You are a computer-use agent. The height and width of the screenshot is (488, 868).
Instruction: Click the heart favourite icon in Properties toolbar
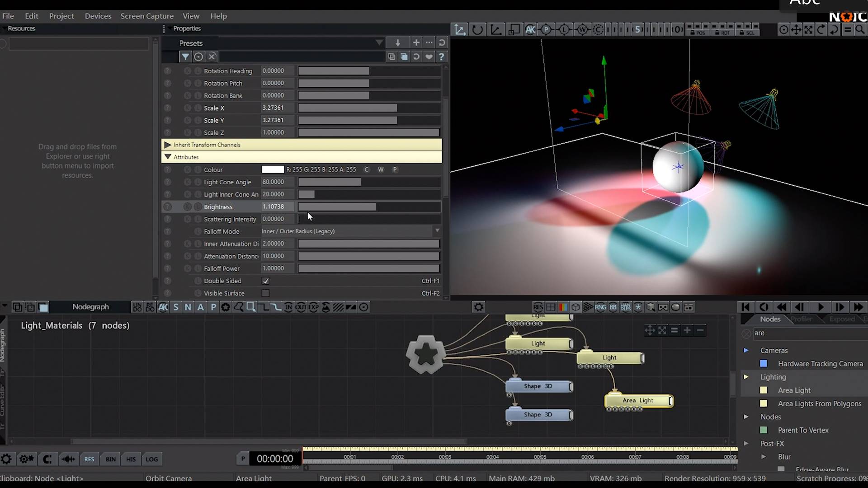coord(429,57)
